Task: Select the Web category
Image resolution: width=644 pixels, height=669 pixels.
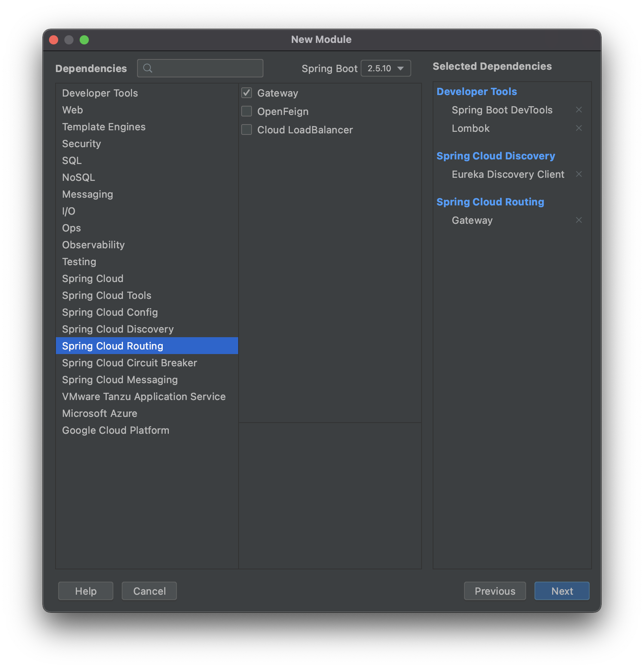Action: [147, 110]
